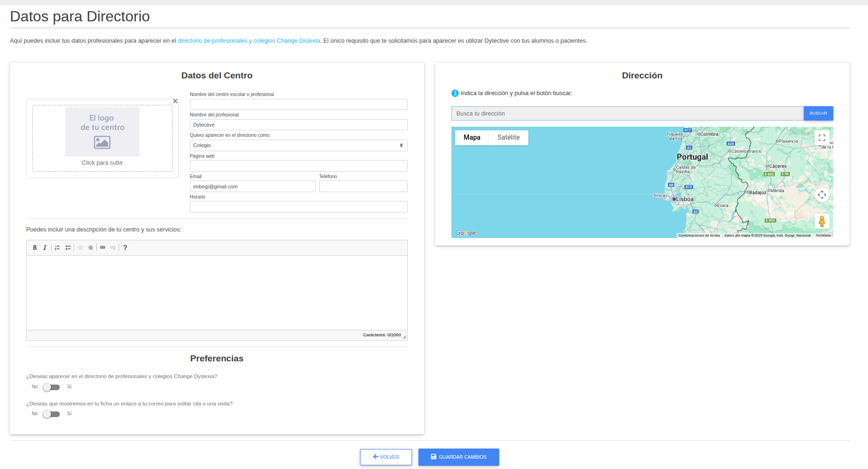This screenshot has width=868, height=469.
Task: Grab the description editor resize handle
Action: [x=404, y=337]
